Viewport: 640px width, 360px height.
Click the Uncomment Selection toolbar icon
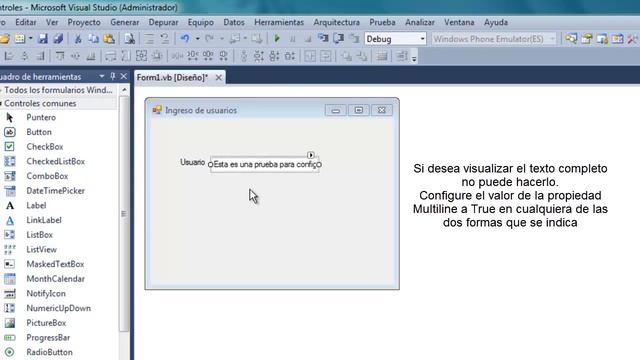click(164, 39)
